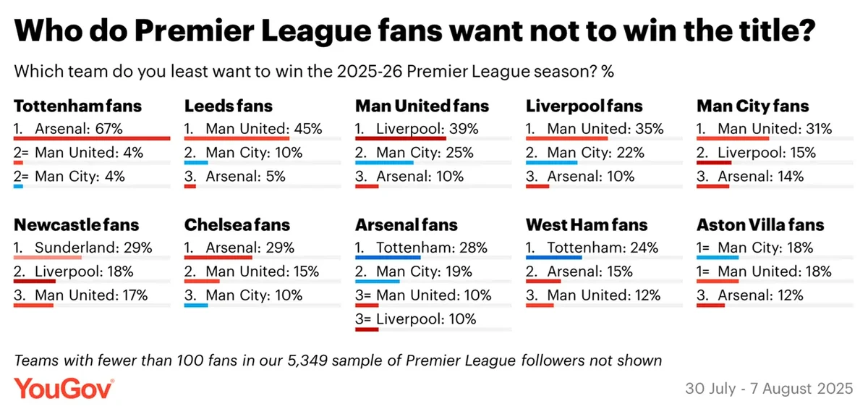Screen dimensions: 868x417
Task: Select the Arsenal 67% bar under Tottenham fans
Action: pyautogui.click(x=92, y=138)
